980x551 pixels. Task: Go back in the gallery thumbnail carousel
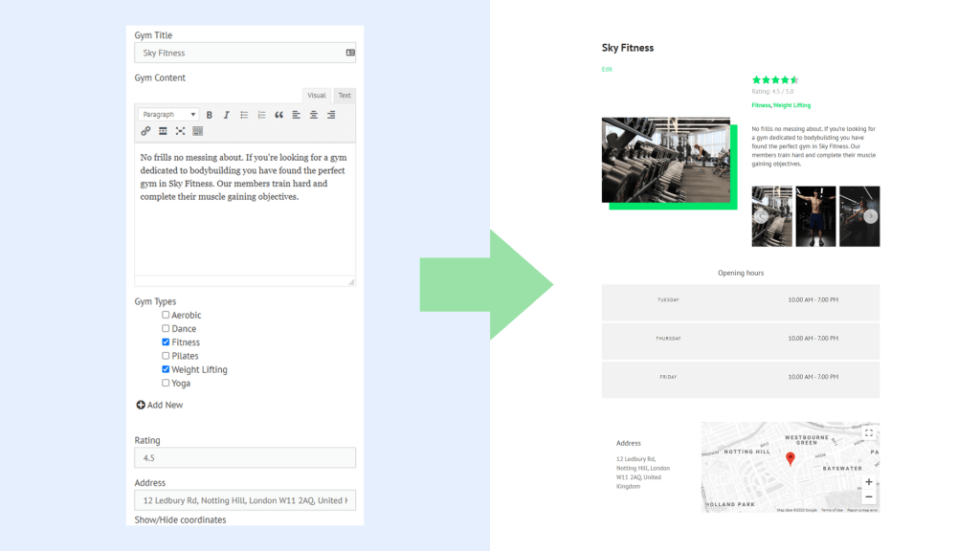[x=761, y=216]
